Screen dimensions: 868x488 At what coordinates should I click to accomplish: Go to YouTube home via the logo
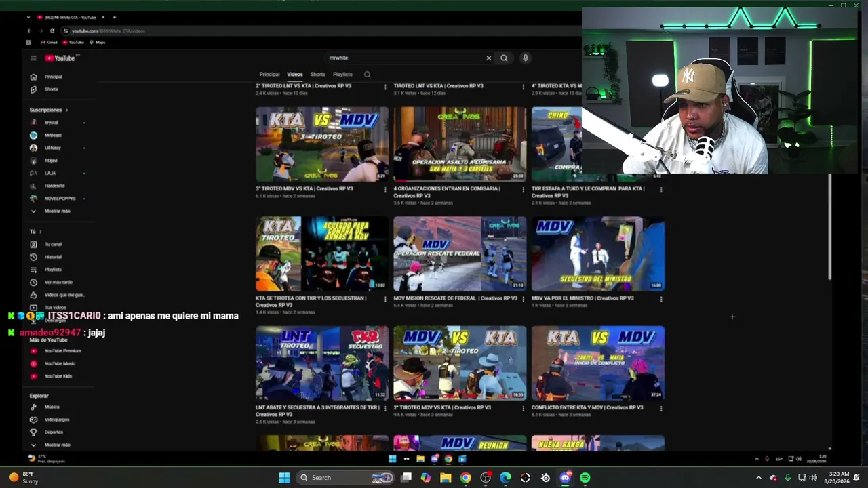click(x=60, y=58)
